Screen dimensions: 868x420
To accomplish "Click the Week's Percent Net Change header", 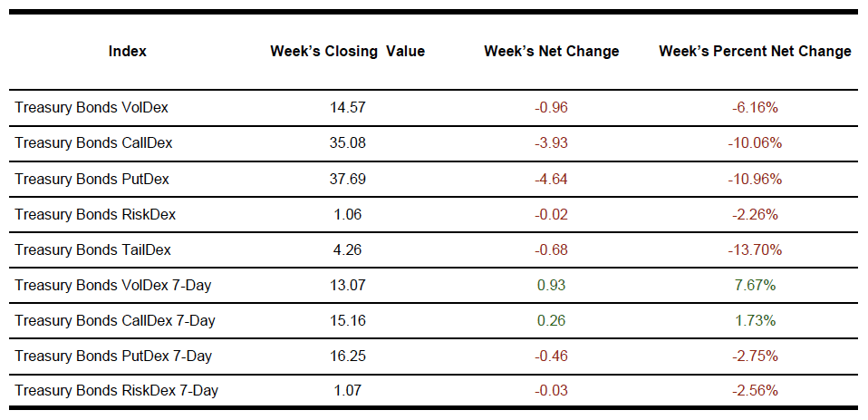I will click(x=755, y=52).
